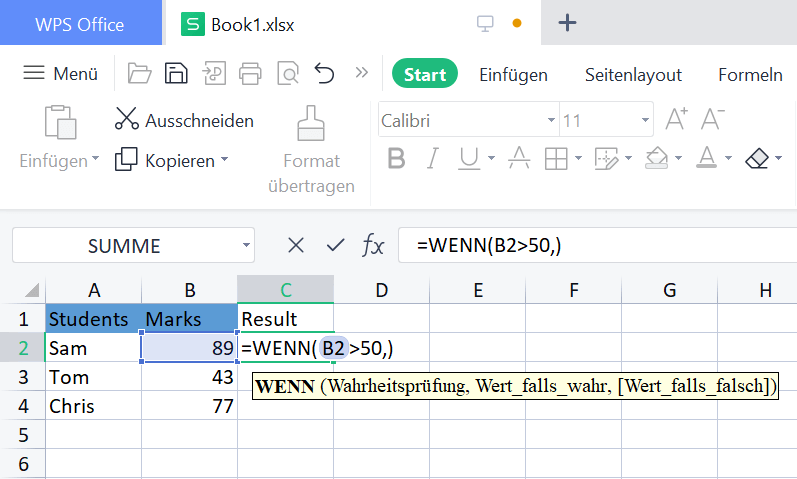
Task: Cancel formula entry with X icon
Action: tap(296, 245)
